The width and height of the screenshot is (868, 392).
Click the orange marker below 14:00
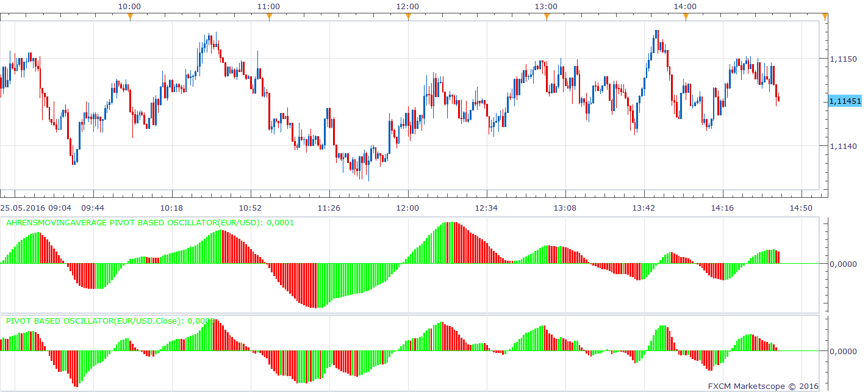(686, 17)
